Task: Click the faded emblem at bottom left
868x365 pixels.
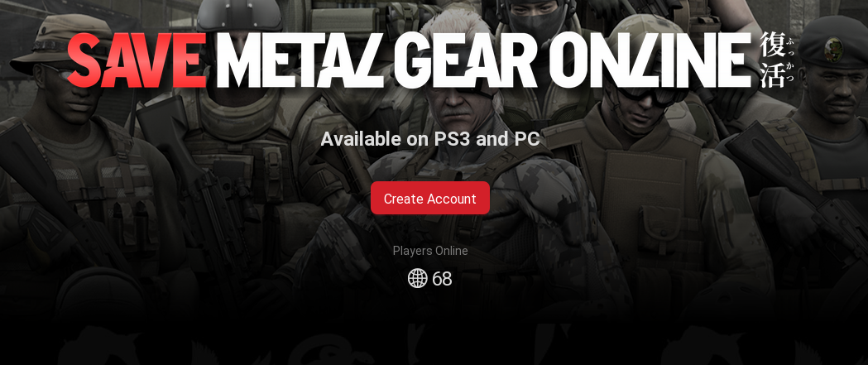Action: pyautogui.click(x=99, y=346)
